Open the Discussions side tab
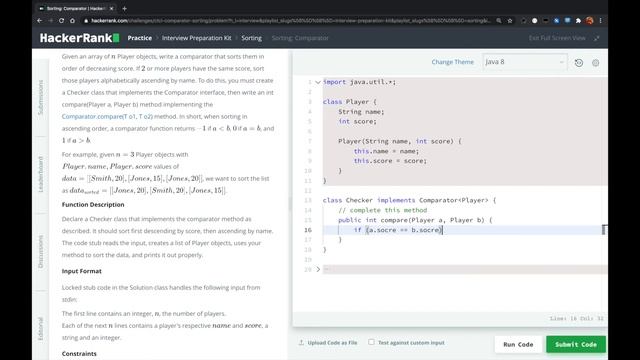The image size is (640, 360). tap(40, 251)
